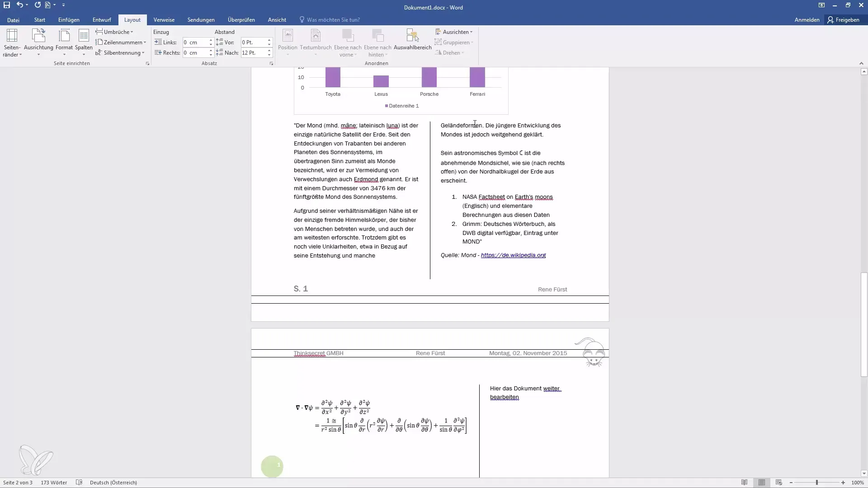Open the Datei tab

[13, 20]
